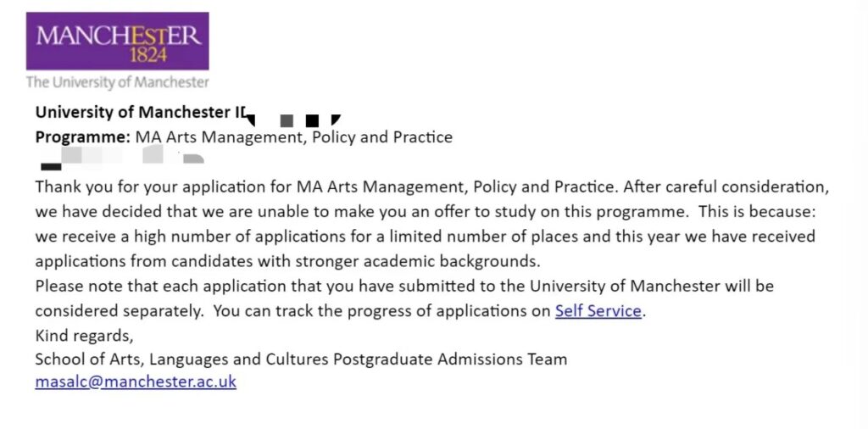Click the bold 'Programme:' label
868x429 pixels.
click(x=83, y=136)
